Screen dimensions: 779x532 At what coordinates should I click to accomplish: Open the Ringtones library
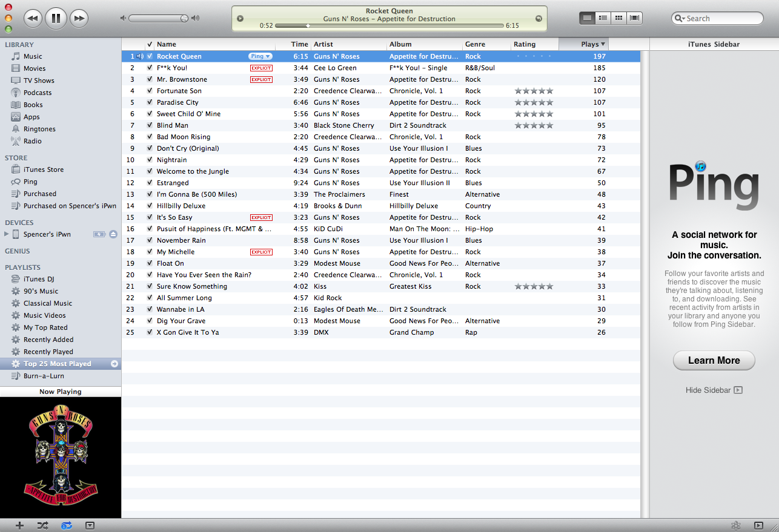click(x=39, y=129)
